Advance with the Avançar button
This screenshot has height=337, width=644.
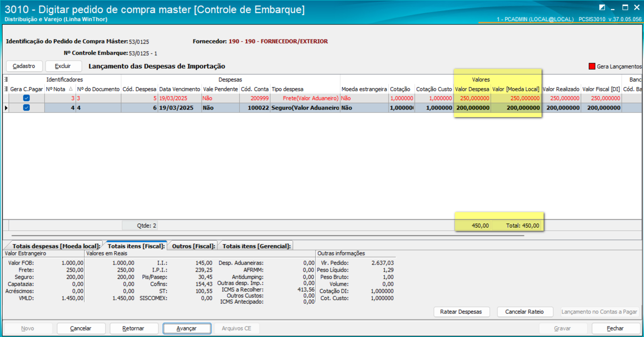coord(187,328)
